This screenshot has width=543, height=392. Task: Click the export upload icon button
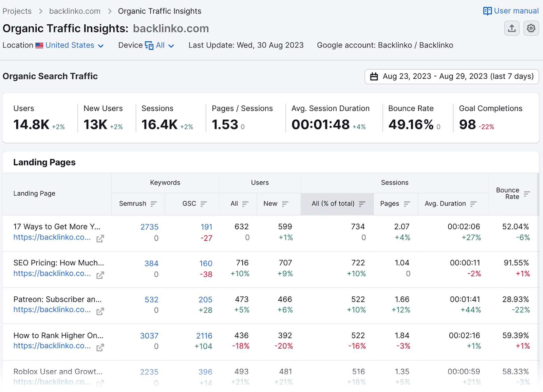click(511, 28)
